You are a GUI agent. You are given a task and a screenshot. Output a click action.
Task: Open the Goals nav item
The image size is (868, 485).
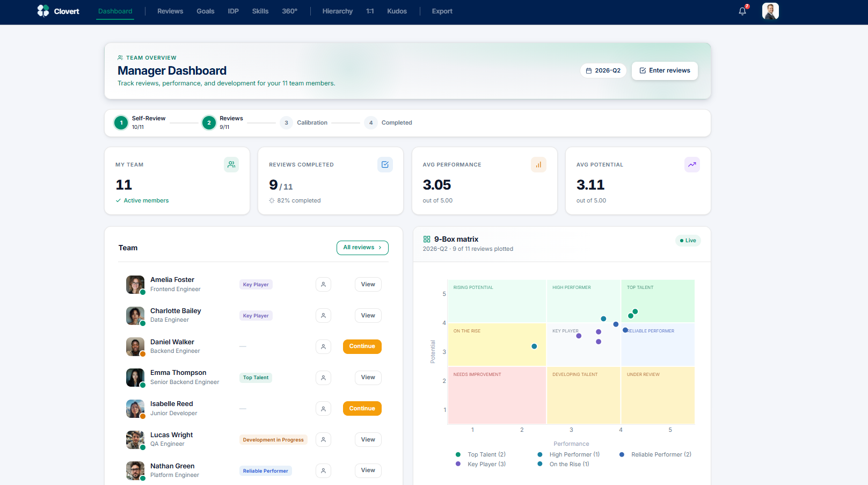pyautogui.click(x=206, y=11)
